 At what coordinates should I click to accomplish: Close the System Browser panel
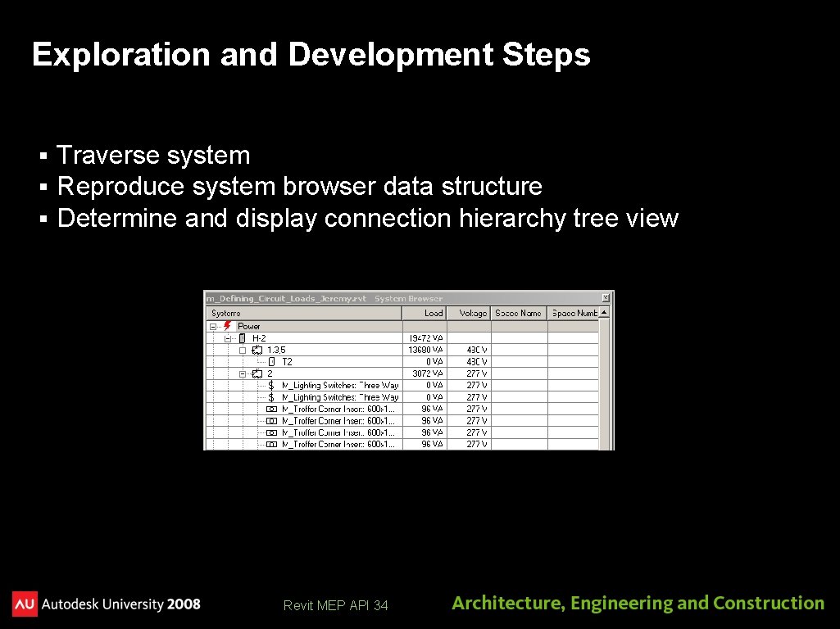606,297
